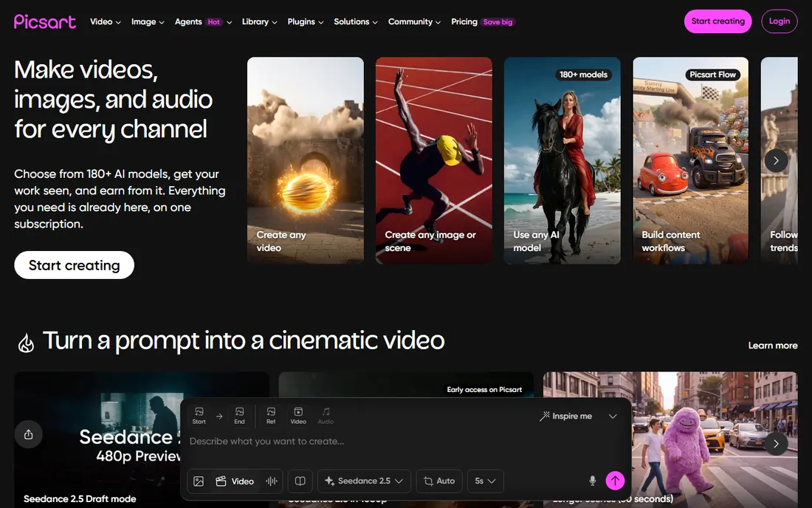
Task: Switch prompt box to image mode
Action: [199, 481]
